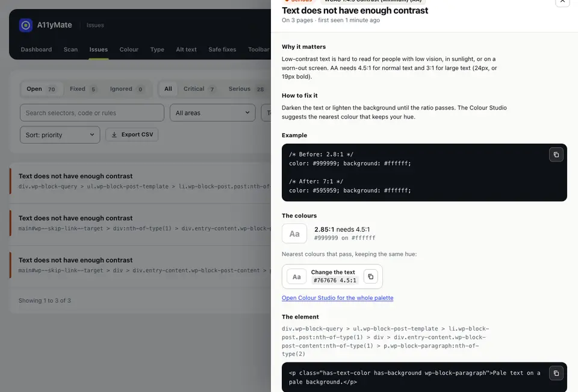The height and width of the screenshot is (392, 578).
Task: Open the Colour tab
Action: 129,49
